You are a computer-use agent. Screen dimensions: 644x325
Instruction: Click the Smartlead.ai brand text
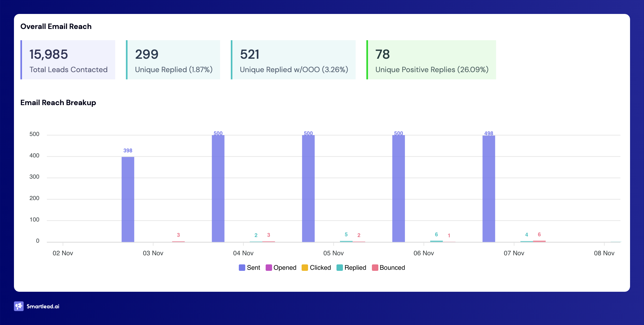[43, 306]
